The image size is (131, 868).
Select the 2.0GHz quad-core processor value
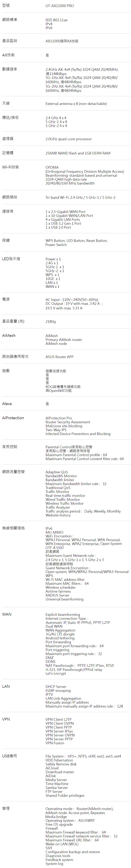coord(69,139)
